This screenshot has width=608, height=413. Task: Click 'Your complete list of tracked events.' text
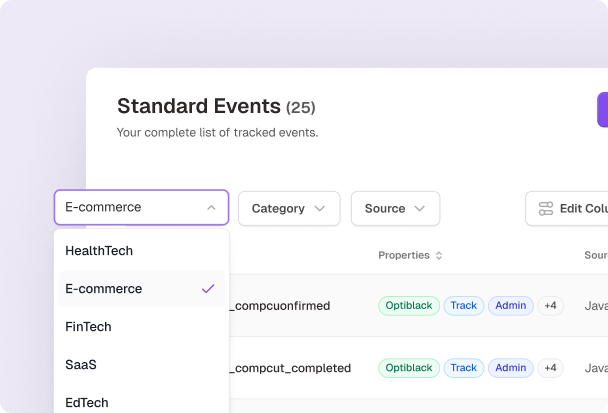click(x=218, y=133)
